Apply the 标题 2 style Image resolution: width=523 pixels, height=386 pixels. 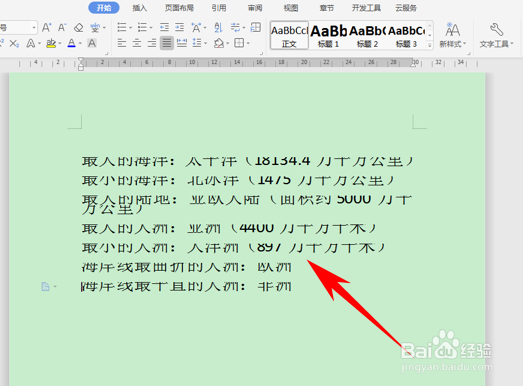pos(367,35)
